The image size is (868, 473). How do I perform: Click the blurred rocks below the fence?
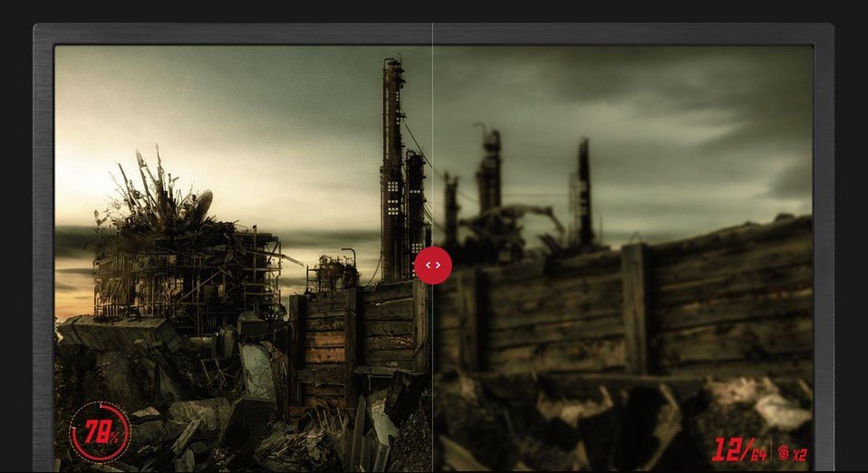616,417
